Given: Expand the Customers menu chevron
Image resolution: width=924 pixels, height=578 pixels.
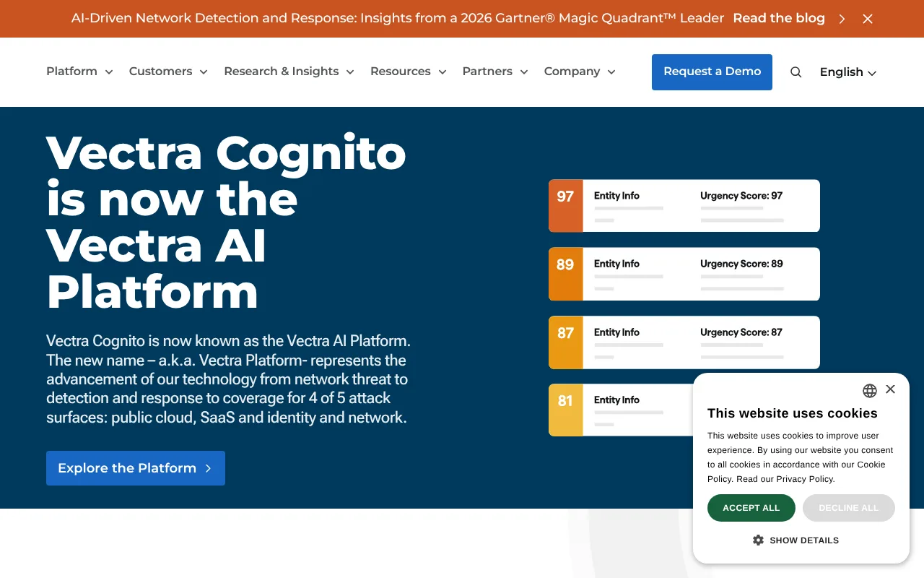Looking at the screenshot, I should [x=204, y=72].
